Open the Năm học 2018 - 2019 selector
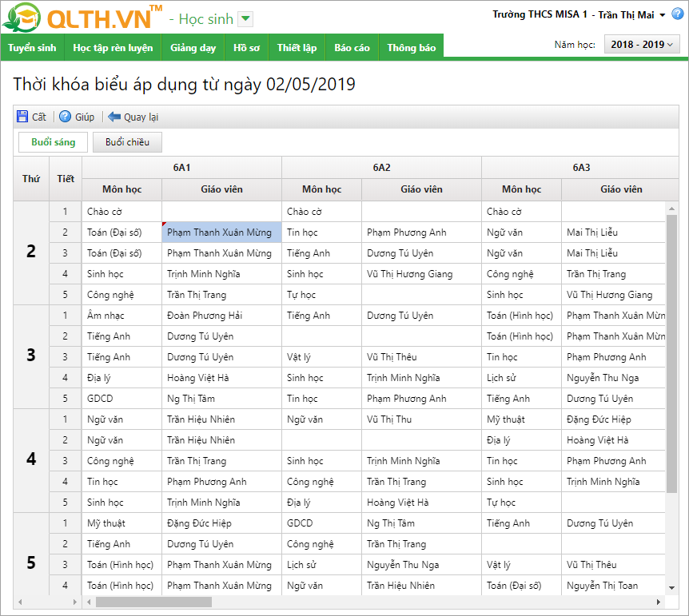This screenshot has width=689, height=616. click(x=642, y=45)
